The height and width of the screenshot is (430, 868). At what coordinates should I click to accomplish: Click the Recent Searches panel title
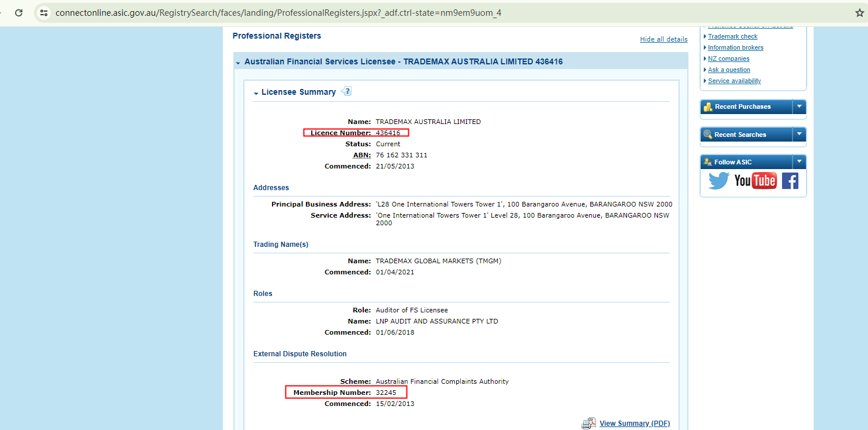point(740,135)
